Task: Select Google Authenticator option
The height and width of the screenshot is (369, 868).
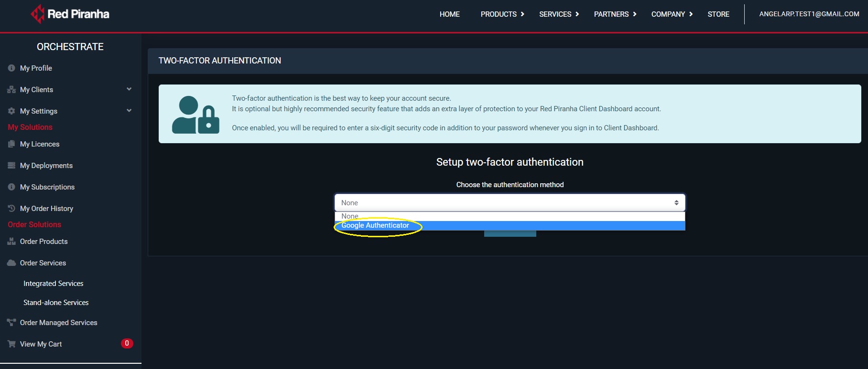Action: [x=510, y=226]
